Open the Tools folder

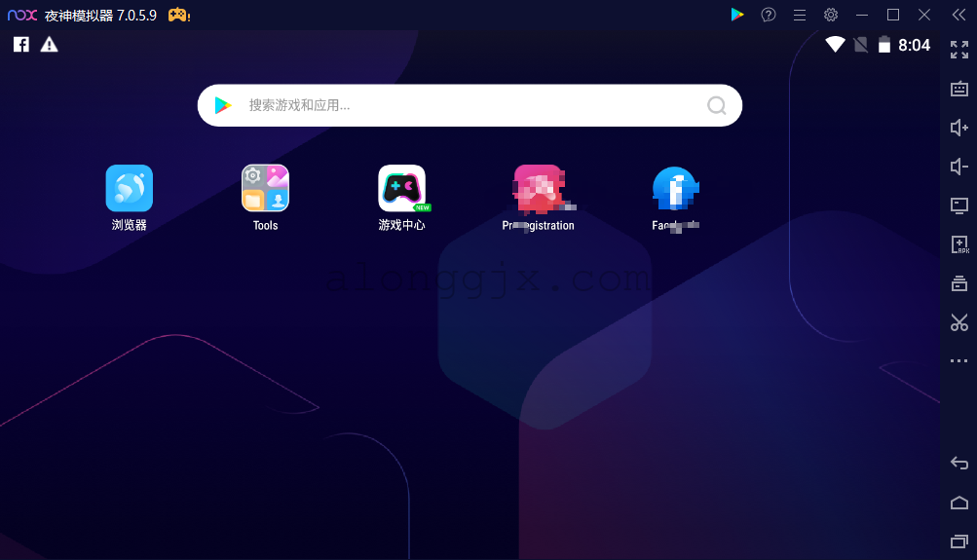pos(265,188)
